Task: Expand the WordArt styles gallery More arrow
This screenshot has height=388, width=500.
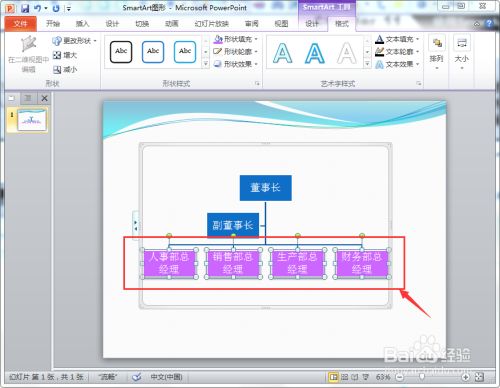Action: click(x=367, y=64)
